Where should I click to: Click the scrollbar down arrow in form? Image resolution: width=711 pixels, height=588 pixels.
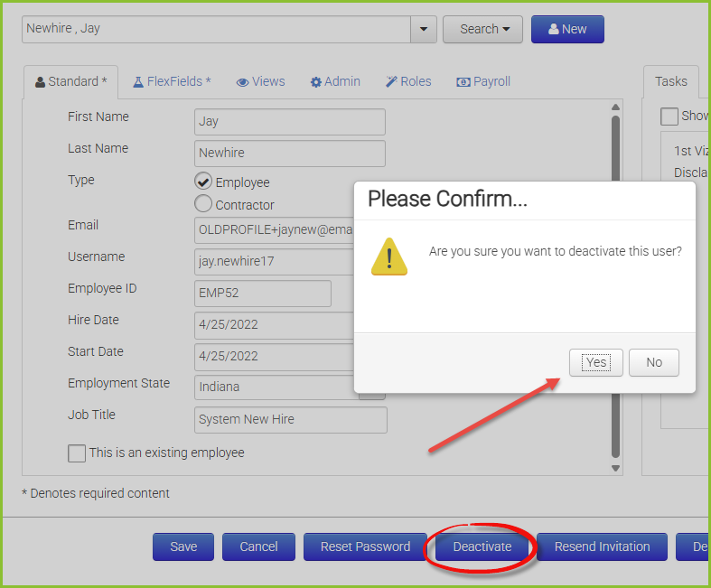(615, 468)
